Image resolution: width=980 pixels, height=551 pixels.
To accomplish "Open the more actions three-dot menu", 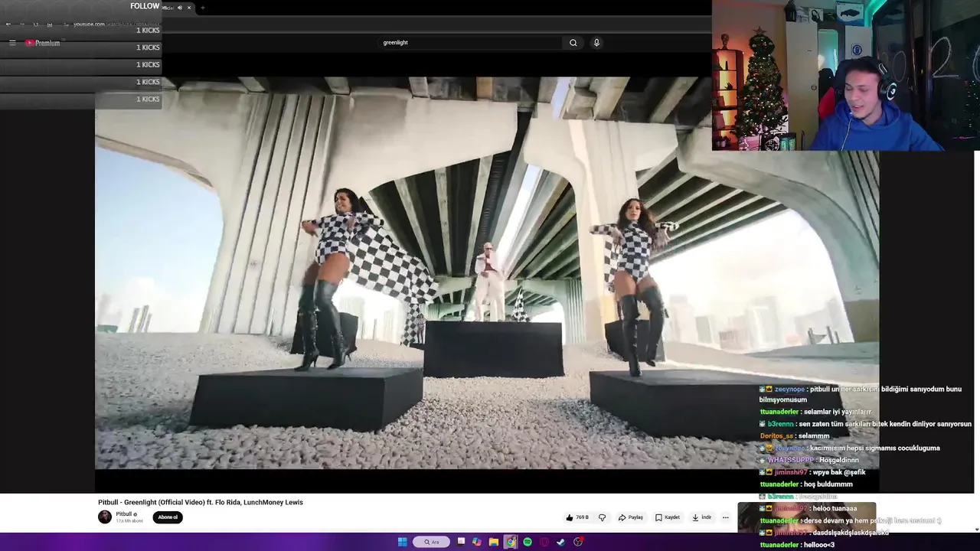I will (726, 517).
